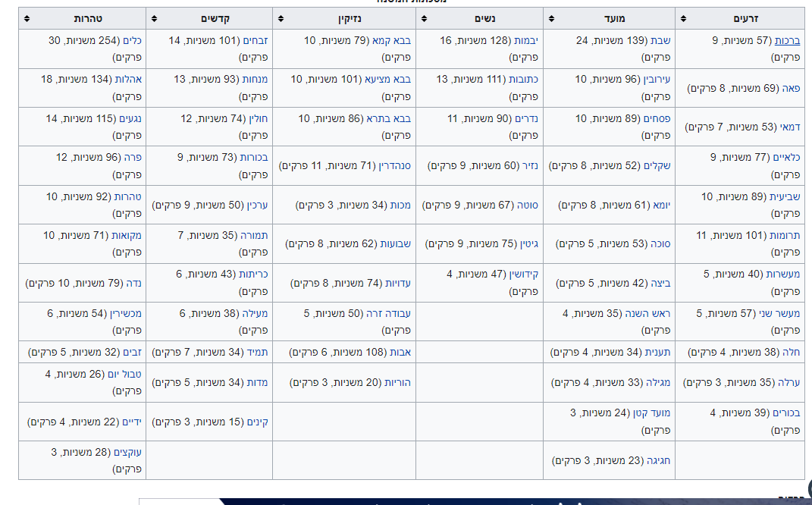Open the בבא קמא link
This screenshot has height=505, width=812.
[x=391, y=40]
